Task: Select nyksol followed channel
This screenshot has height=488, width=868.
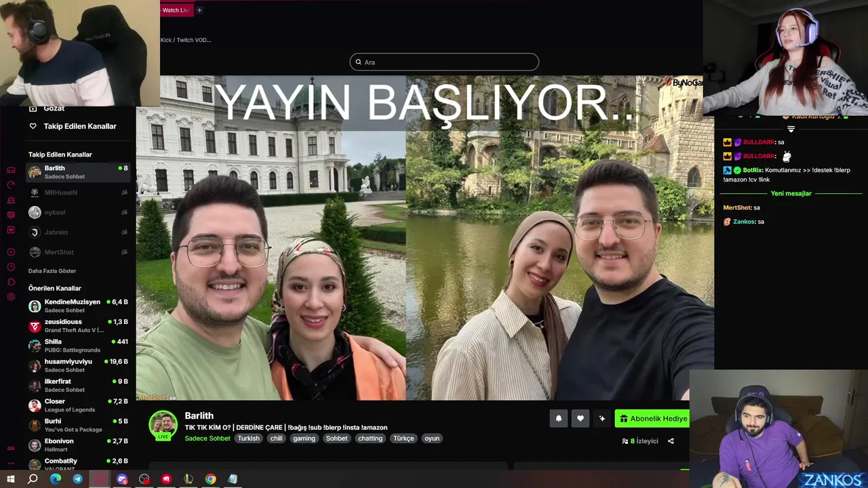Action: pyautogui.click(x=77, y=212)
